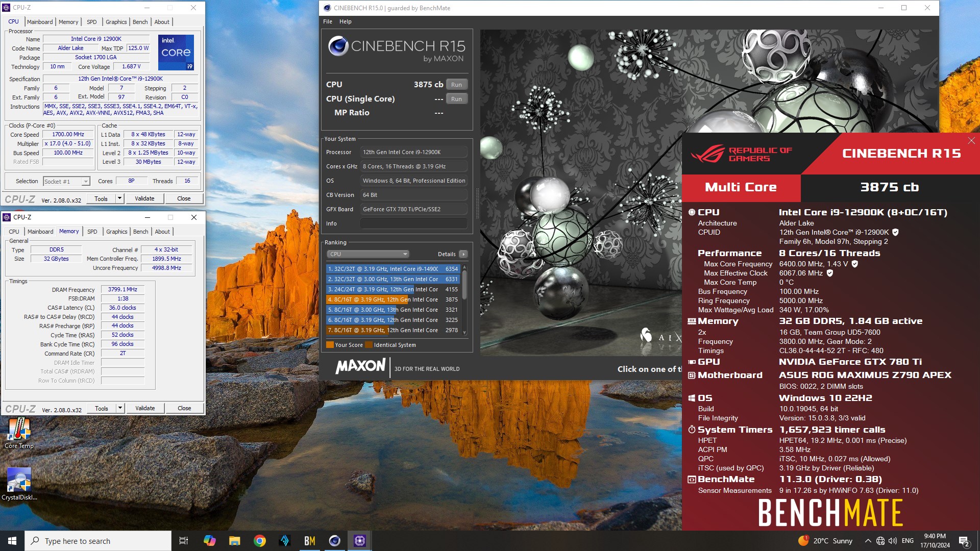
Task: Click Max Effective Clock verified shield icon
Action: [x=830, y=273]
